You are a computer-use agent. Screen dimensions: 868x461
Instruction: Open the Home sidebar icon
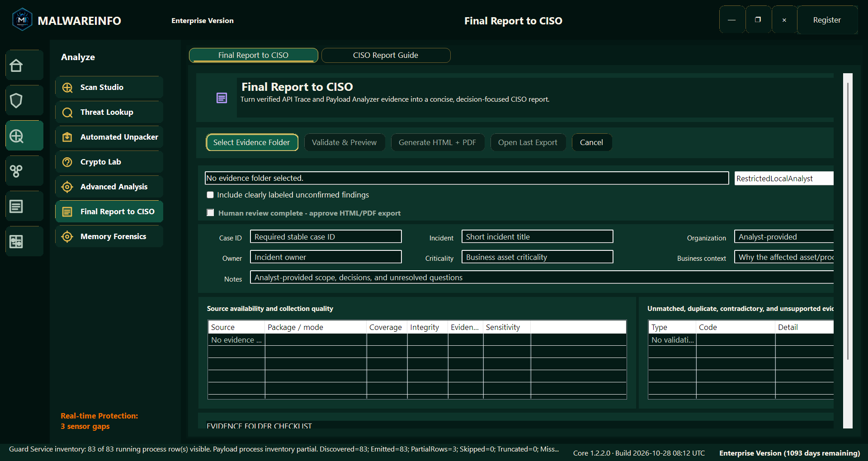[24, 66]
